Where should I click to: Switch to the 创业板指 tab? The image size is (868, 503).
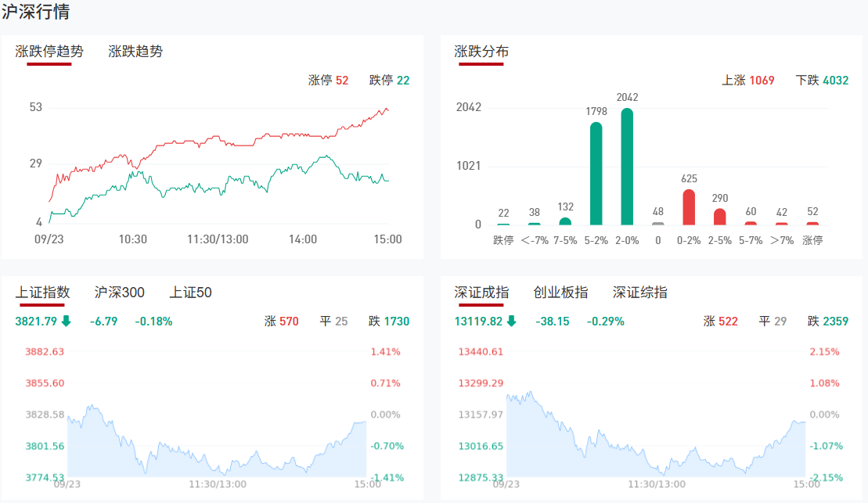(x=560, y=293)
